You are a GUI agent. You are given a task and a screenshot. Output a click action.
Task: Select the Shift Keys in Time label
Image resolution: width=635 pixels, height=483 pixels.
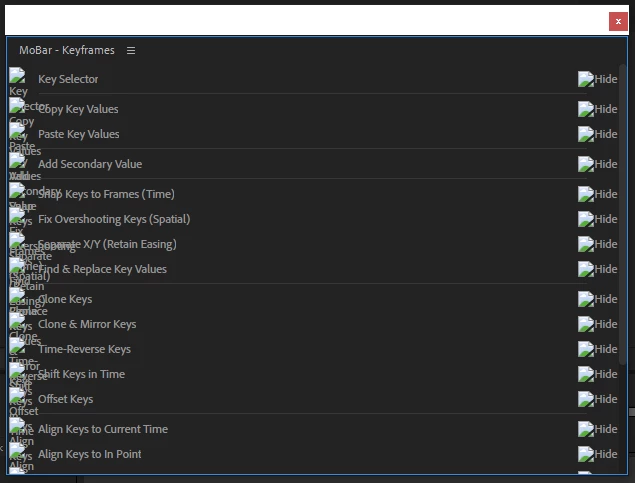coord(81,374)
